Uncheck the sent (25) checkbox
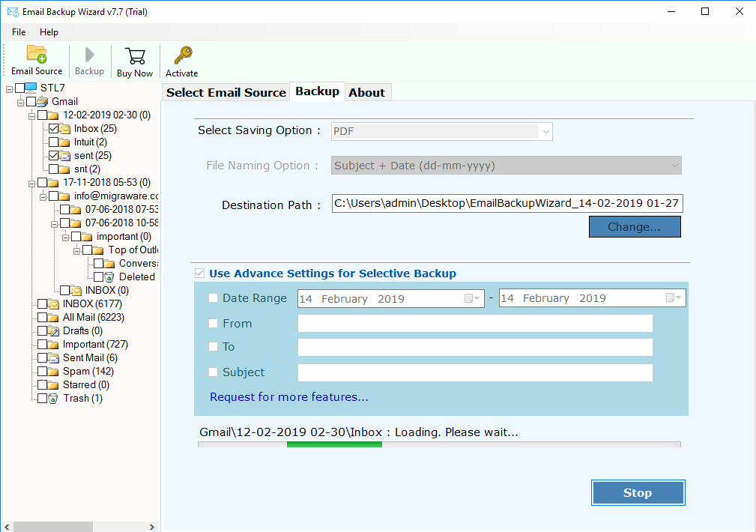Viewport: 756px width, 532px height. coord(53,156)
